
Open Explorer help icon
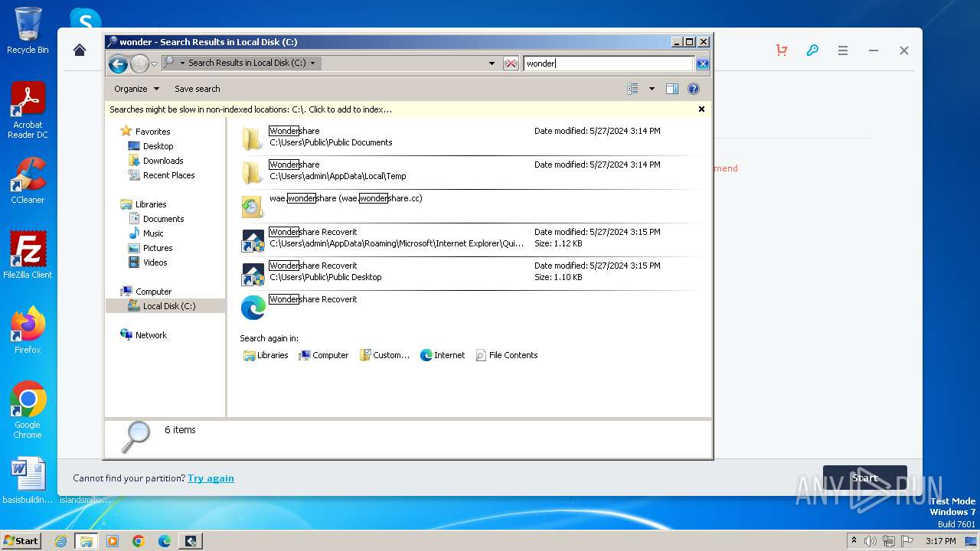694,89
